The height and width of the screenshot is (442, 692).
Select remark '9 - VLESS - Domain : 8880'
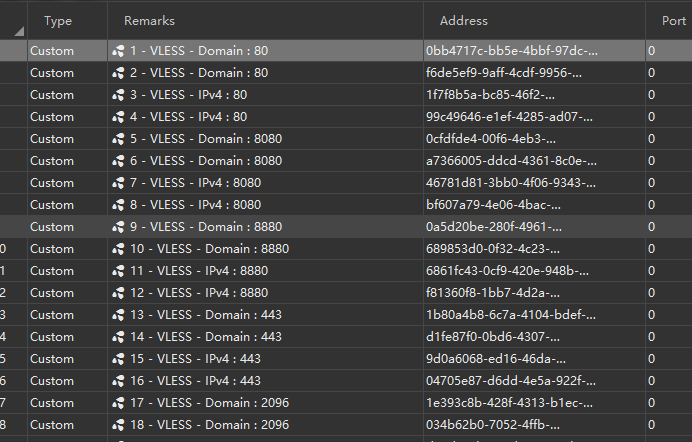tap(206, 227)
